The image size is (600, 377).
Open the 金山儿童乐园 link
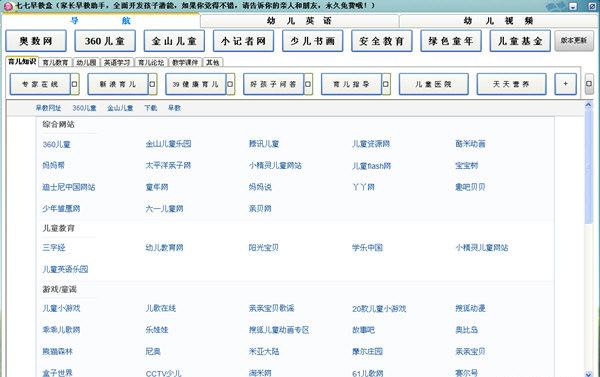tap(168, 144)
